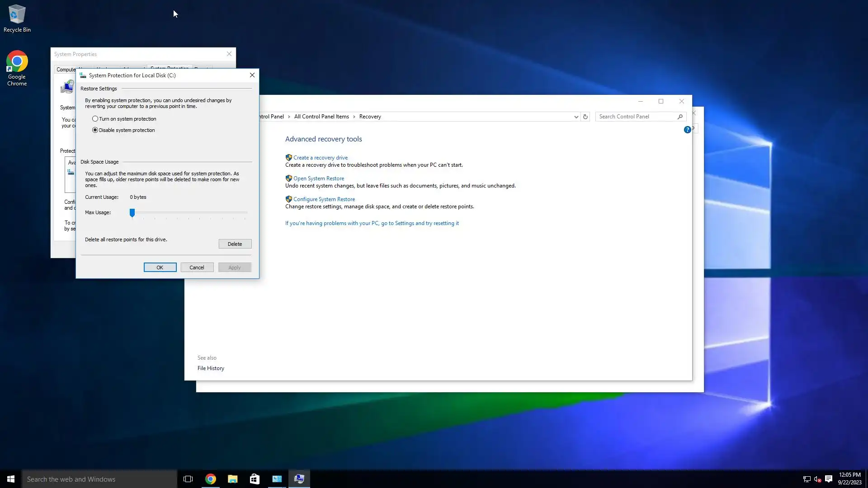This screenshot has width=868, height=488.
Task: Open Create a recovery drive link
Action: click(320, 158)
